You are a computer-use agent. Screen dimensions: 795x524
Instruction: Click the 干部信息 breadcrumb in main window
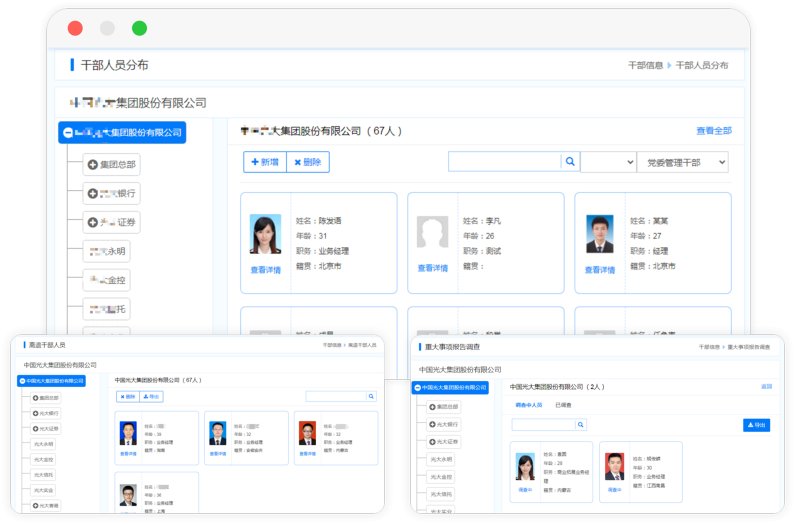pos(645,65)
